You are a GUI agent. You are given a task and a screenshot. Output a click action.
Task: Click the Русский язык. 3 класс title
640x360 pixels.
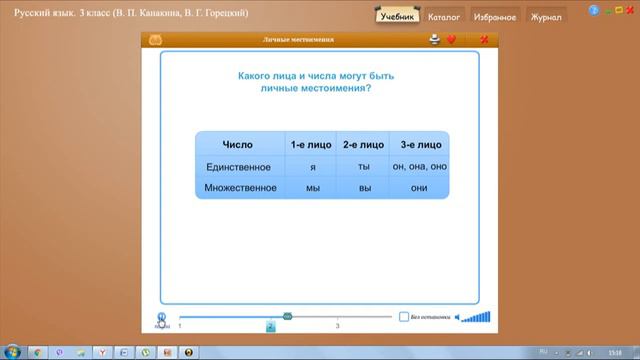[131, 13]
